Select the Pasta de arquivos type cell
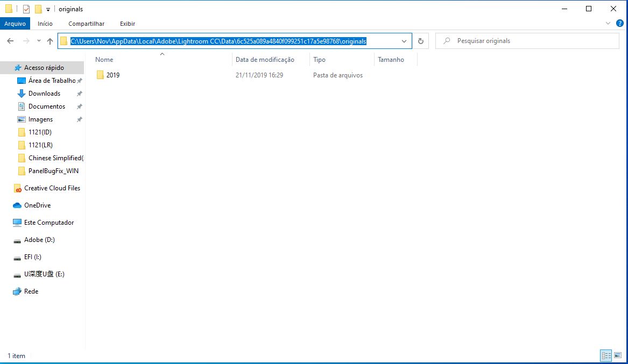The image size is (628, 364). [x=337, y=75]
